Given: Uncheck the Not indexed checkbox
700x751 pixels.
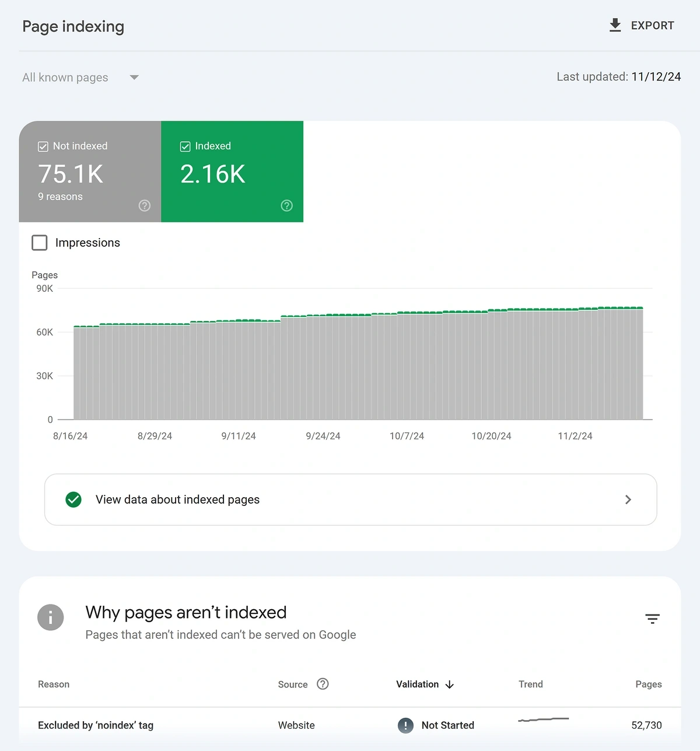Looking at the screenshot, I should point(43,146).
